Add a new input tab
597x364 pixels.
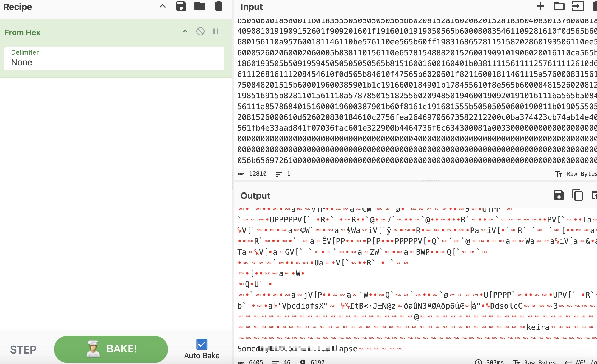point(540,6)
